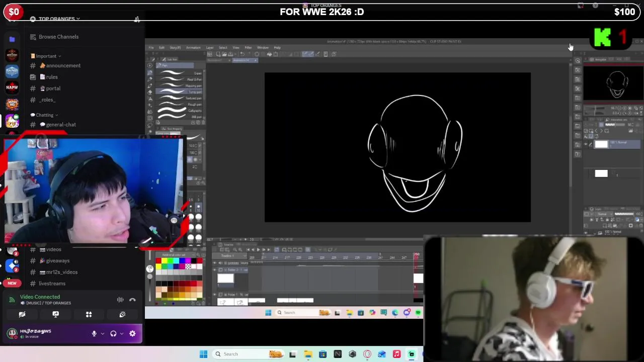Select the Mapping pen brush
This screenshot has height=362, width=644.
point(179,85)
